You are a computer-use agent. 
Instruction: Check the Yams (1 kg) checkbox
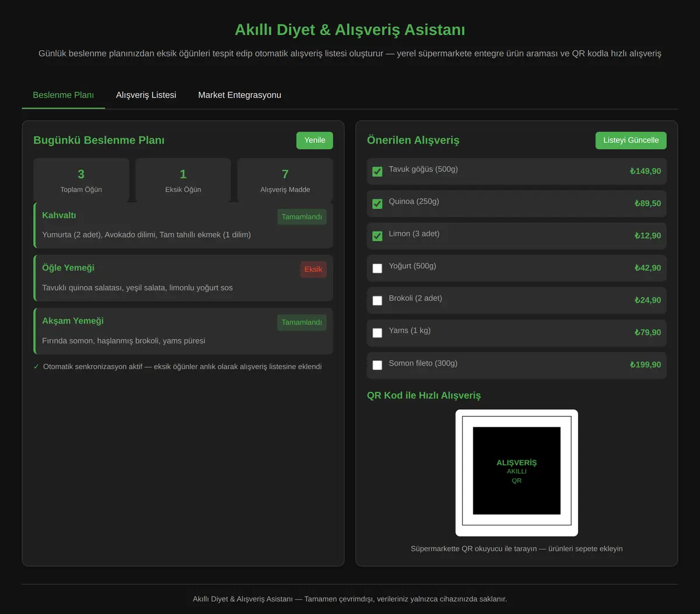[x=377, y=332]
